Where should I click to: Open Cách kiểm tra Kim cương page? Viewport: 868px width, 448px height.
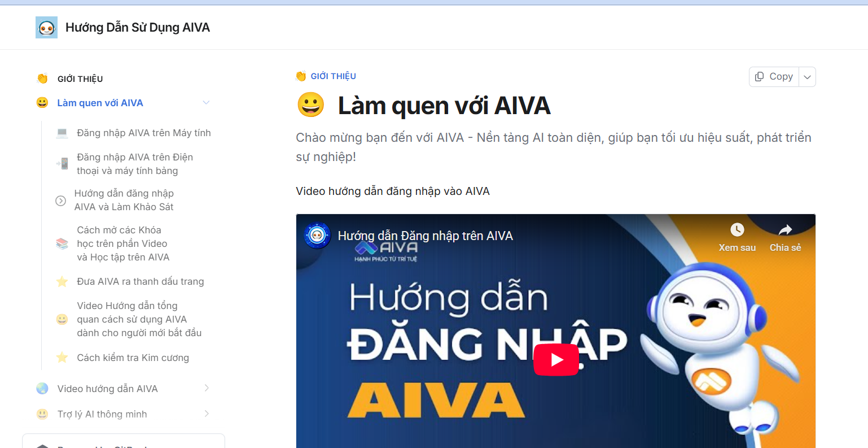tap(133, 358)
